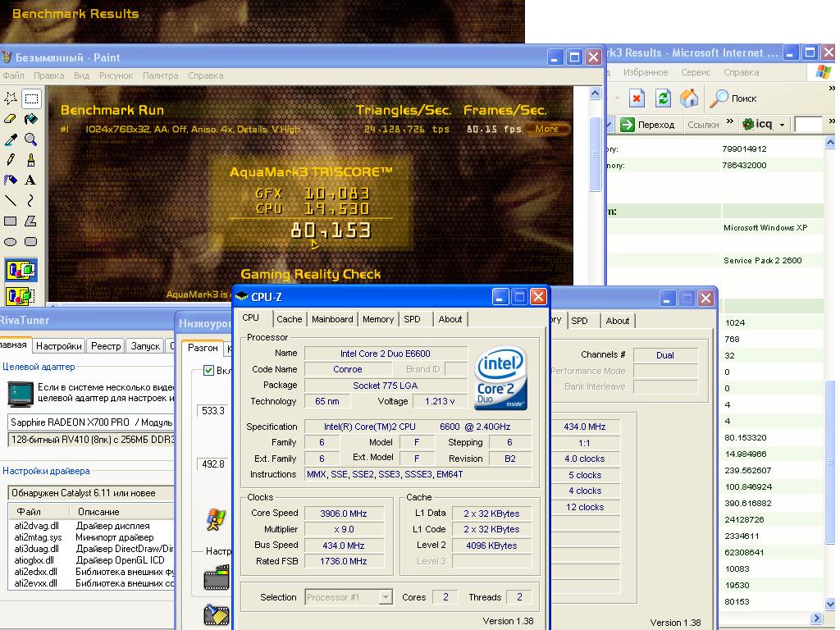This screenshot has width=840, height=630.
Task: Select the Line tool in Paint
Action: pyautogui.click(x=10, y=200)
